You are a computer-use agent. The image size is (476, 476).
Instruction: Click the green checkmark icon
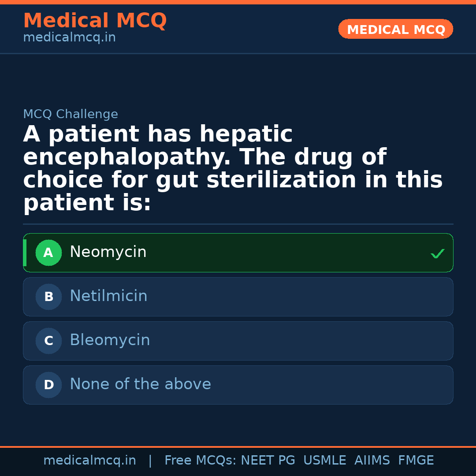tap(437, 254)
